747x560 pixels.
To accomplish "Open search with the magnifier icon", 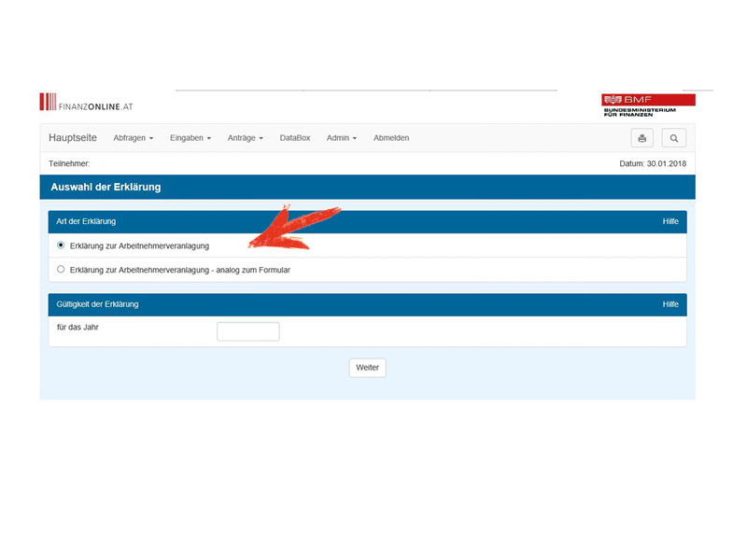I will [x=673, y=138].
